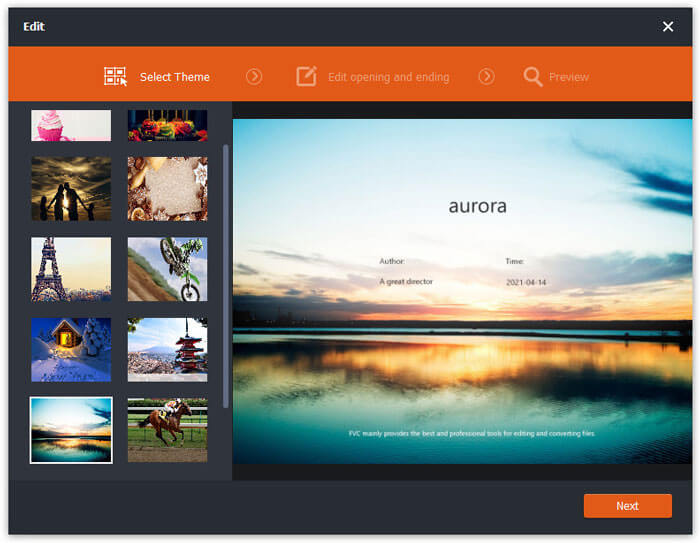Select the family silhouette sunset theme
The height and width of the screenshot is (543, 700).
[71, 188]
